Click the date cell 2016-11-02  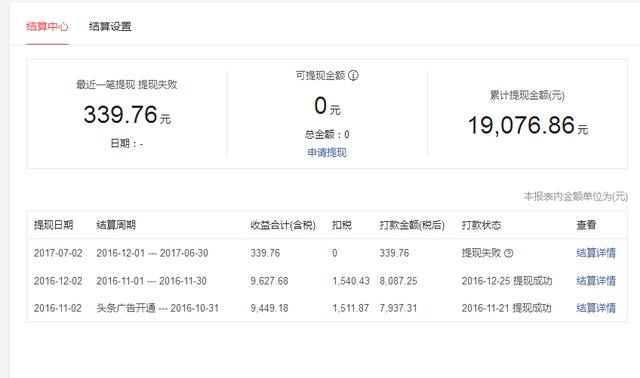tap(58, 308)
